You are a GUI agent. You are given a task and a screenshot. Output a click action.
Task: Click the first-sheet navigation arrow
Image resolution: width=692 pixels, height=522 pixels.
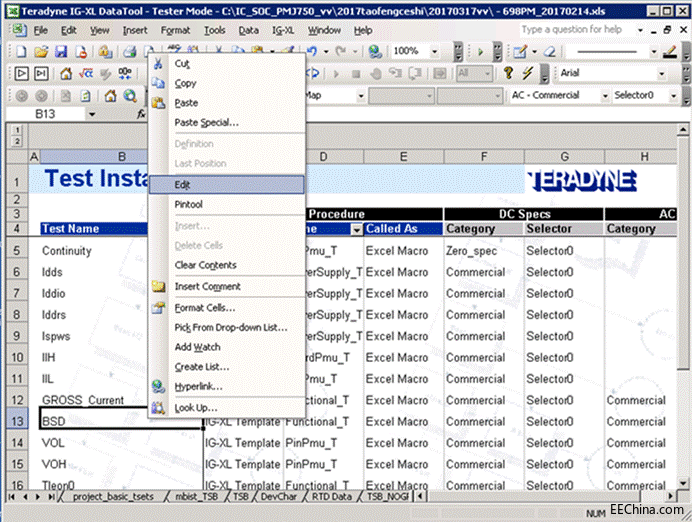(11, 497)
